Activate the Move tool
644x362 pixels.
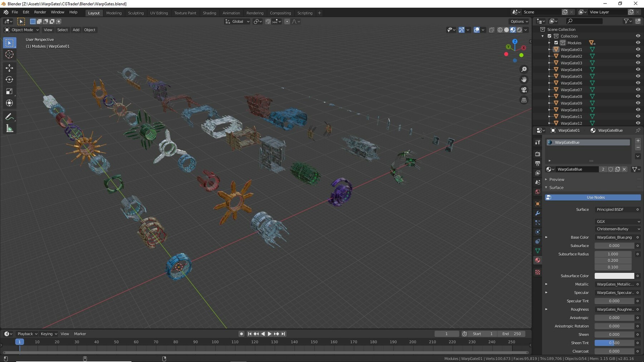(x=10, y=68)
